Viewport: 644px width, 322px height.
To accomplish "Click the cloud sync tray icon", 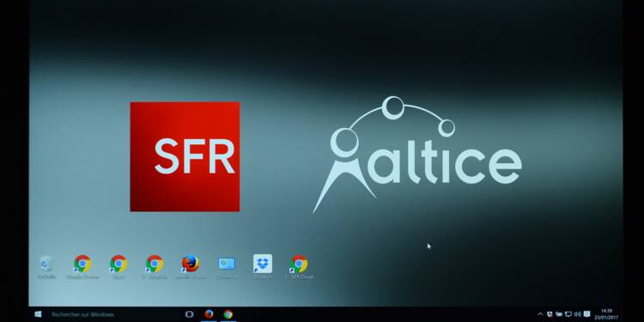I will pyautogui.click(x=559, y=314).
